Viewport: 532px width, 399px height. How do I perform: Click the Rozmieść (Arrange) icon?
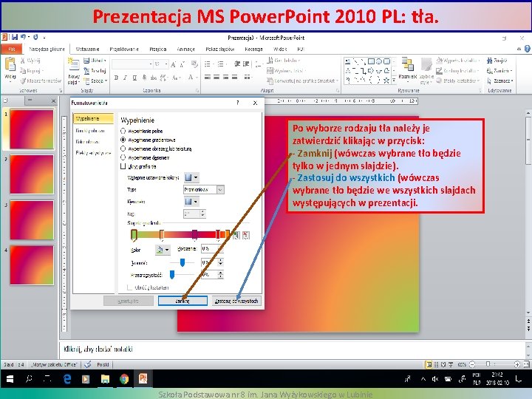(407, 64)
